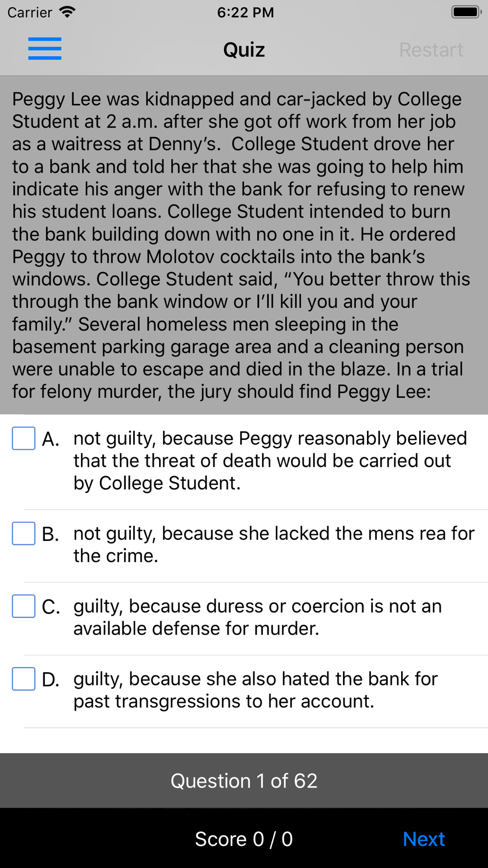The image size is (488, 868).
Task: Tap the letter C option label
Action: pos(51,607)
